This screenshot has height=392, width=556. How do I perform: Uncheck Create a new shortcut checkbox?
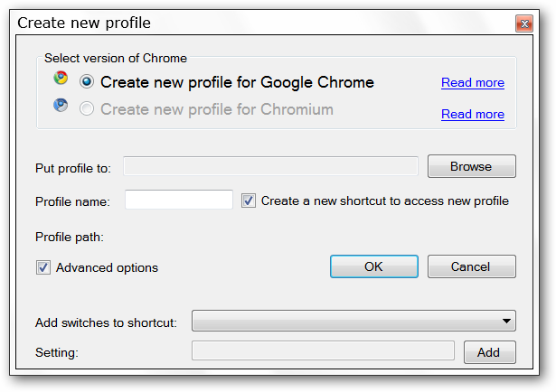tap(250, 201)
